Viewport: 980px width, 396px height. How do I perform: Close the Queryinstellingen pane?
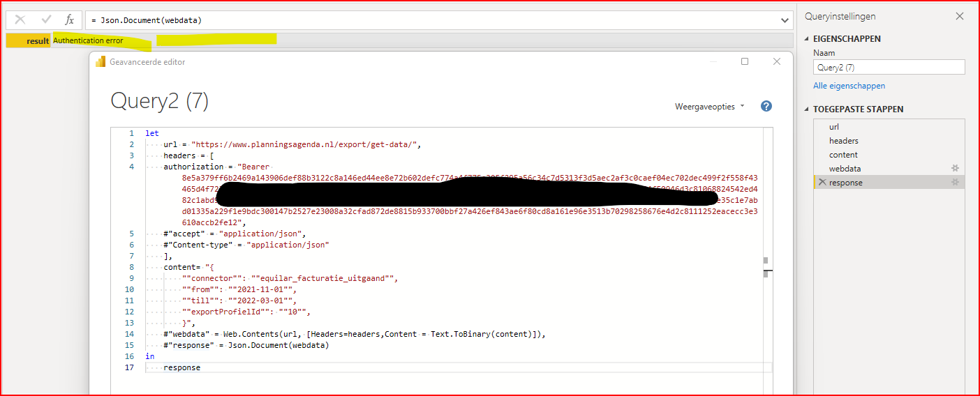point(960,16)
